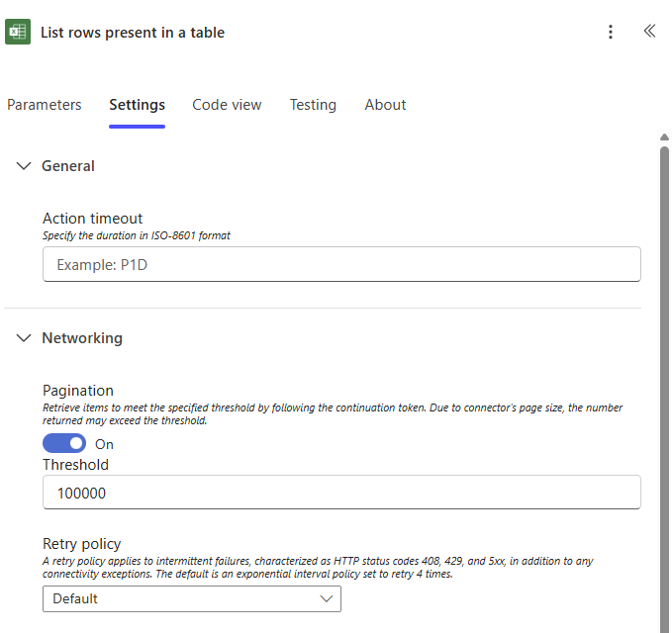Screen dimensions: 672x633
Task: Click the 'Retry policy' label
Action: 82,543
